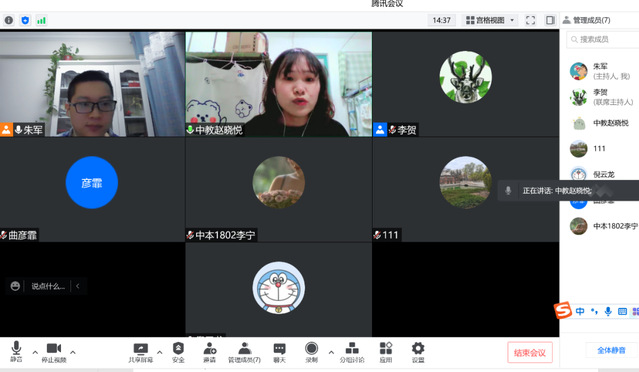The height and width of the screenshot is (372, 639).
Task: Click Mute All button in member panel
Action: [x=611, y=350]
